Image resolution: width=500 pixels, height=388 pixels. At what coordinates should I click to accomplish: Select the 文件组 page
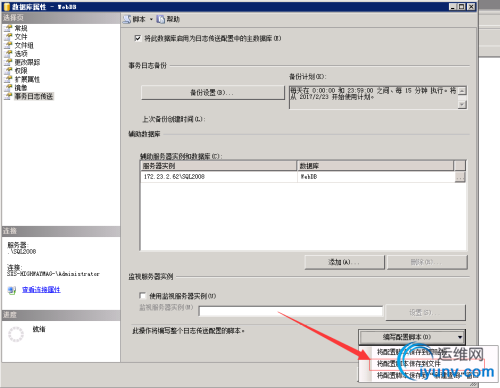click(24, 45)
